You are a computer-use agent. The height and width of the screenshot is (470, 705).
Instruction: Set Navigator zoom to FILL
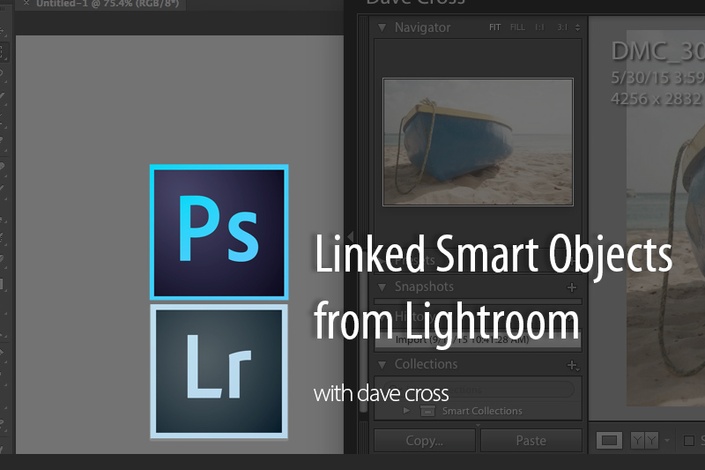(x=518, y=27)
